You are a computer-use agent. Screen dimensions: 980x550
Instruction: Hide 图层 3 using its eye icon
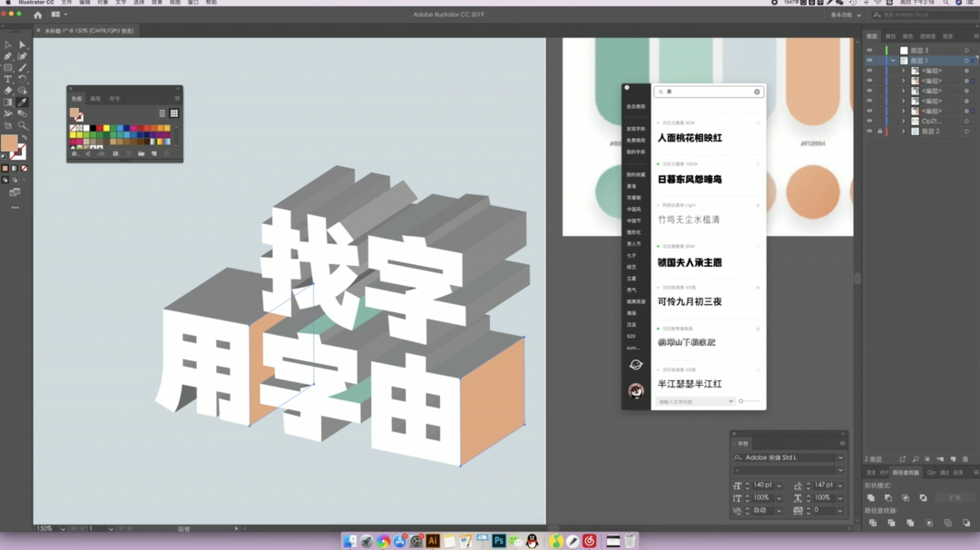(869, 51)
